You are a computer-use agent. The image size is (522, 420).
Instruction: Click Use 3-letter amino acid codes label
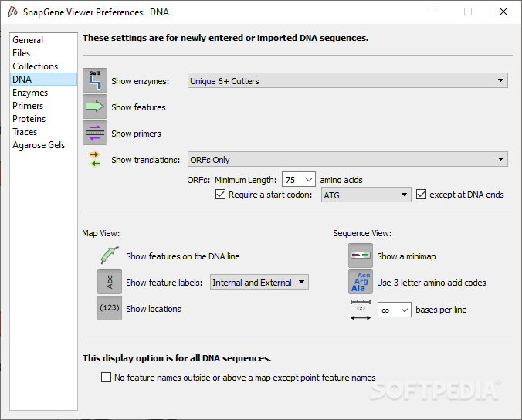click(x=432, y=283)
